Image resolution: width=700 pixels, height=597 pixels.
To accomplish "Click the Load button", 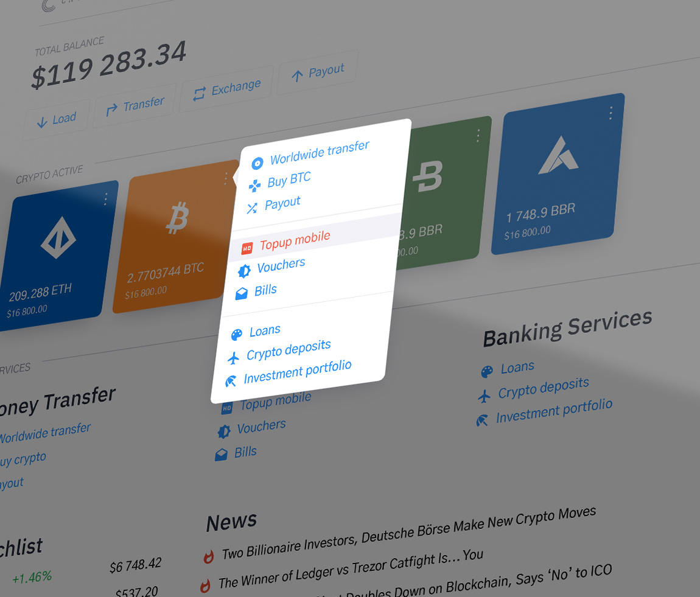I will pyautogui.click(x=57, y=119).
